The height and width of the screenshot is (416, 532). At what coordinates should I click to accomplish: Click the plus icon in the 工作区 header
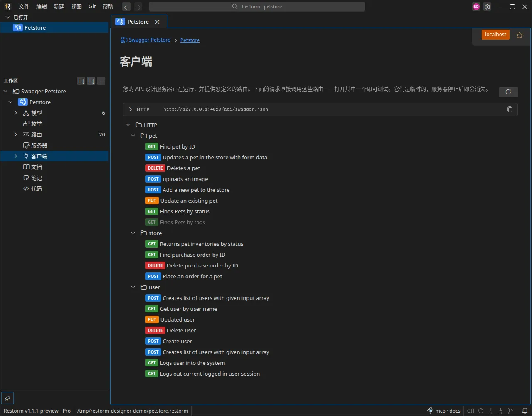pos(101,81)
